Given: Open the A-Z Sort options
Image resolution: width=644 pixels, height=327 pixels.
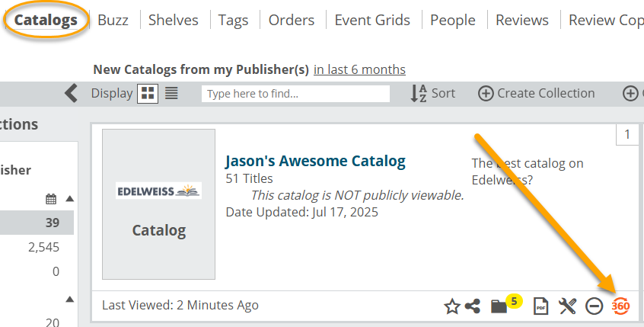Looking at the screenshot, I should coord(432,93).
